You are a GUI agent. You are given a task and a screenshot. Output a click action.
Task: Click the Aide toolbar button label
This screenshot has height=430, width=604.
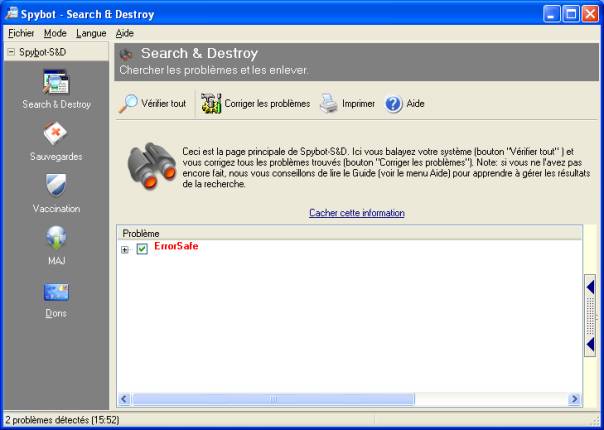[415, 104]
